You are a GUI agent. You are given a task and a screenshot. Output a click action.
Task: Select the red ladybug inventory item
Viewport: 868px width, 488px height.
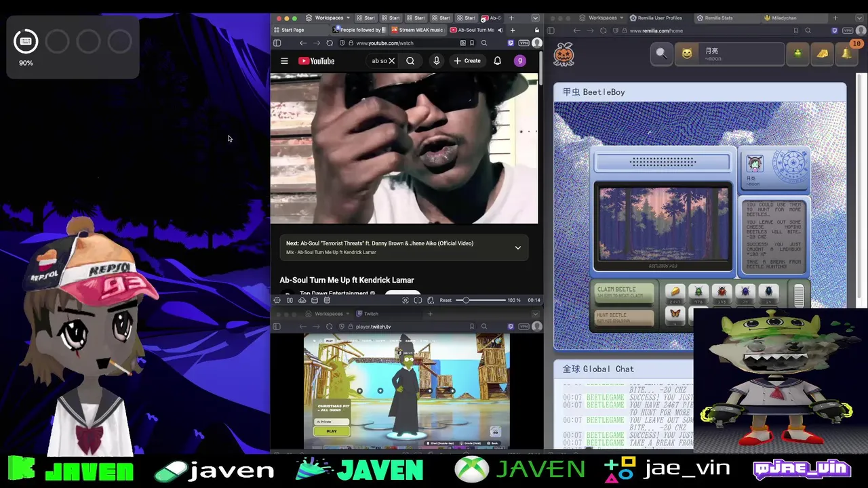pos(722,292)
